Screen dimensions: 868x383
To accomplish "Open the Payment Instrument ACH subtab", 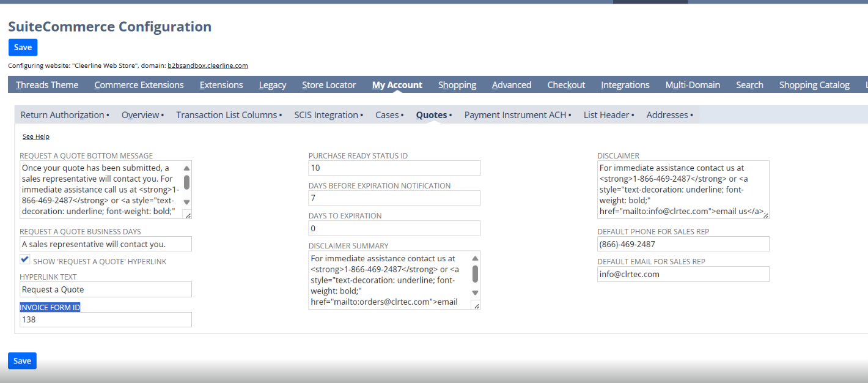I will point(517,115).
